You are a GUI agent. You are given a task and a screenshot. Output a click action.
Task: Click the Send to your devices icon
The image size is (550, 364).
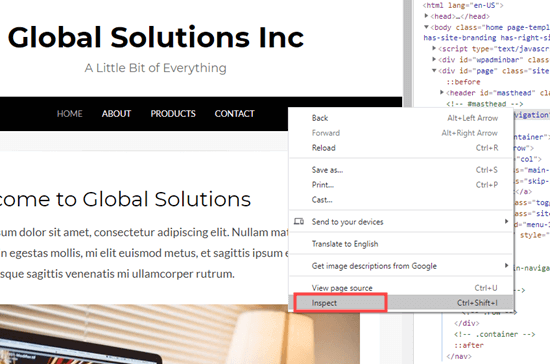pyautogui.click(x=299, y=222)
